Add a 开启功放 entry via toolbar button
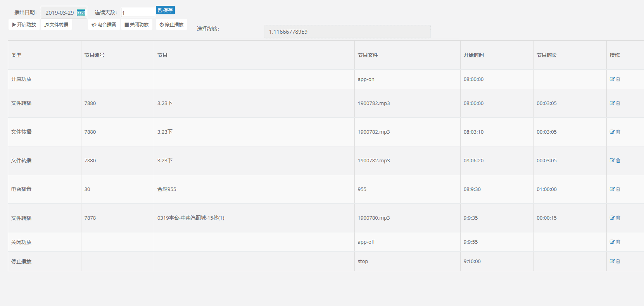 pos(24,24)
